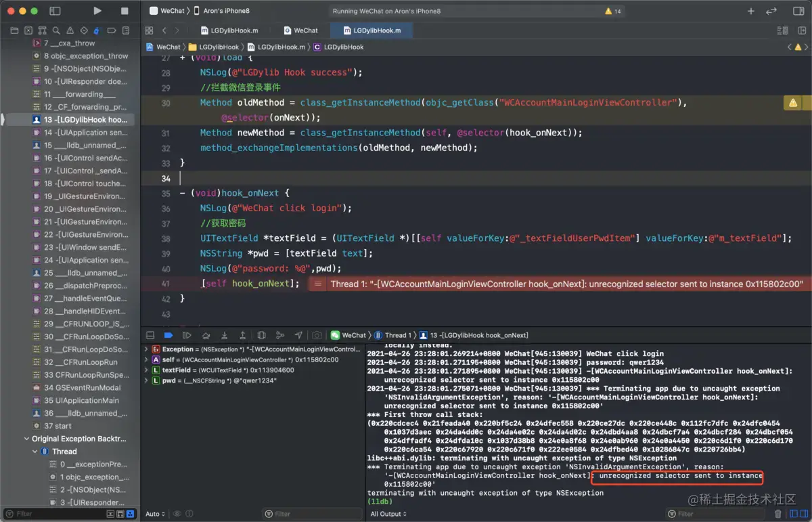The height and width of the screenshot is (522, 812).
Task: Open Simulate Location arrow
Action: [x=298, y=335]
